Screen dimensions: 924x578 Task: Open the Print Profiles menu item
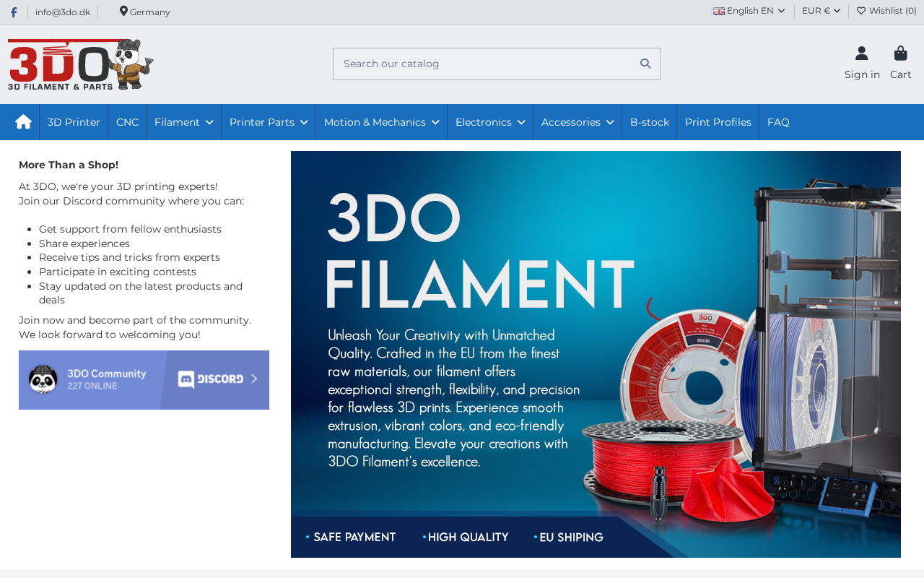coord(718,122)
